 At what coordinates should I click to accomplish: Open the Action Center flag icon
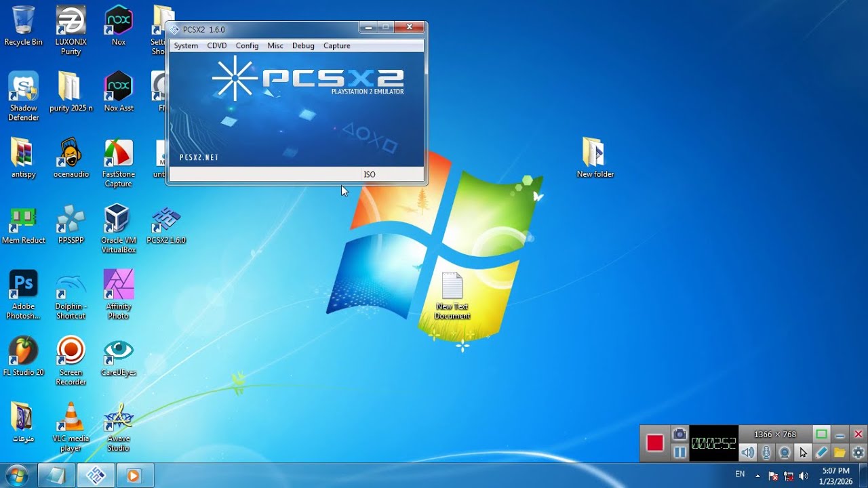click(x=773, y=476)
